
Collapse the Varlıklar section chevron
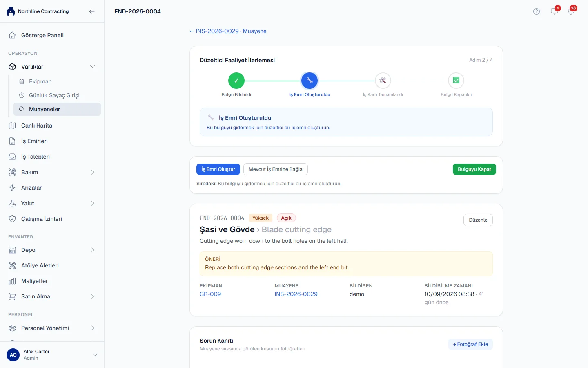click(93, 67)
